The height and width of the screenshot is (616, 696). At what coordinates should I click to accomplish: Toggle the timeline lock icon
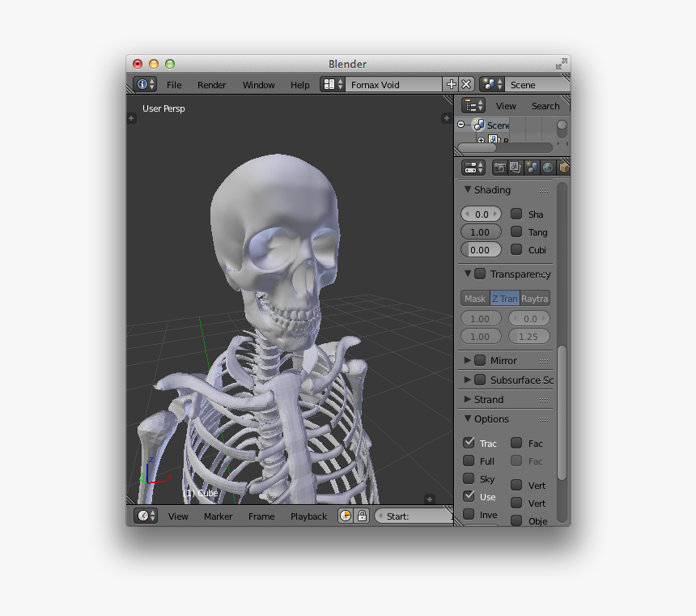coord(362,516)
